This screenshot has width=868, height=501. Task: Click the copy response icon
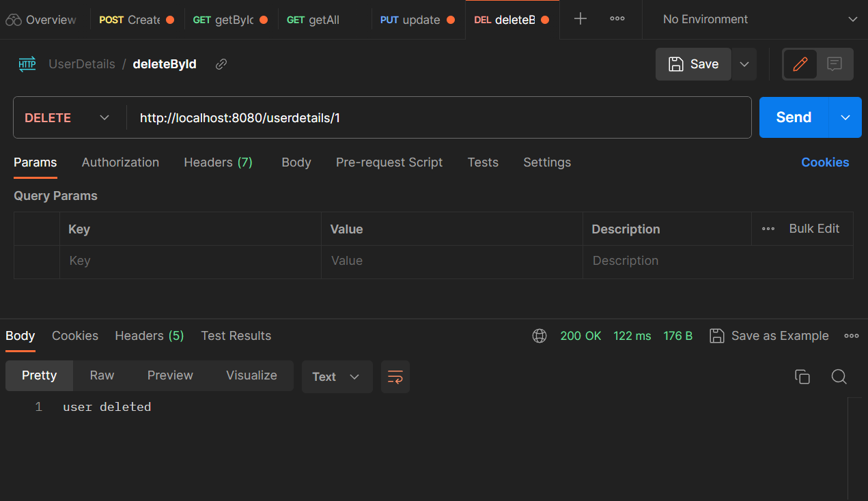point(802,376)
